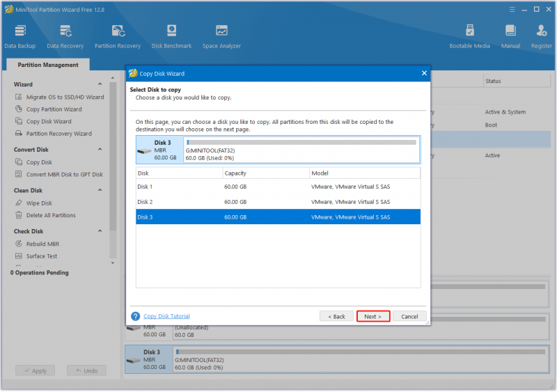Collapse the Convert Disk section

point(100,149)
